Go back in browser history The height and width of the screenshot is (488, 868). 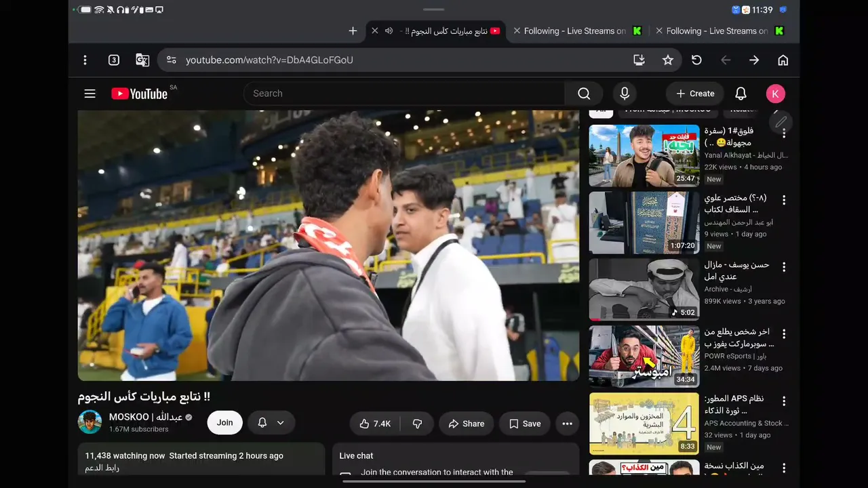coord(726,60)
